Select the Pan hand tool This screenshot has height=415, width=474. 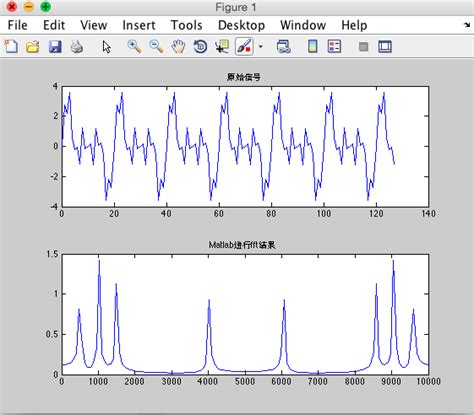coord(178,46)
